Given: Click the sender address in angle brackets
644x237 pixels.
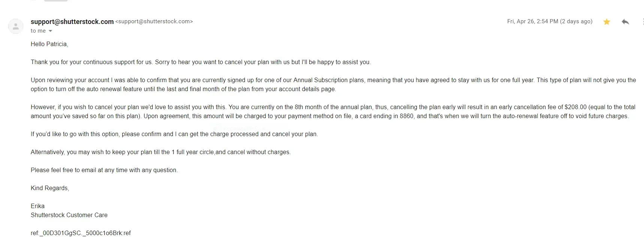Looking at the screenshot, I should [x=154, y=22].
